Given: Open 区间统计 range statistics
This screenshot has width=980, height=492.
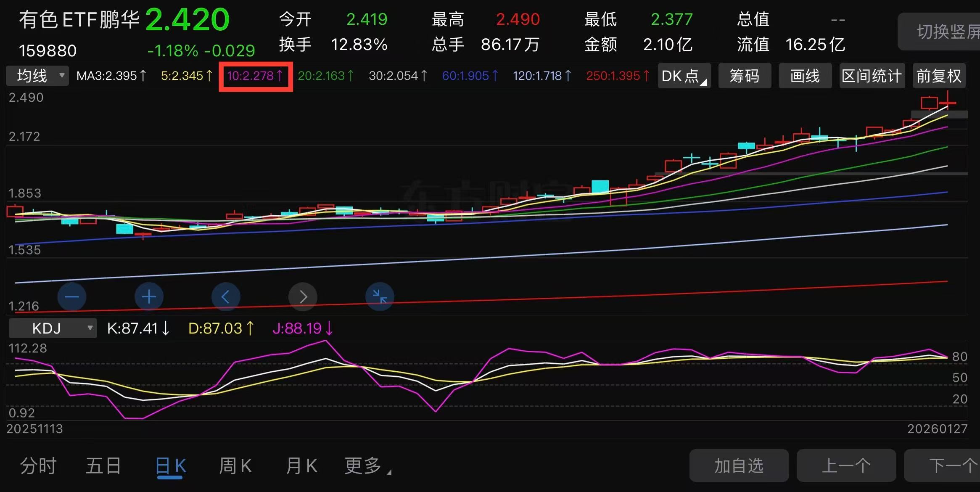Looking at the screenshot, I should click(872, 76).
